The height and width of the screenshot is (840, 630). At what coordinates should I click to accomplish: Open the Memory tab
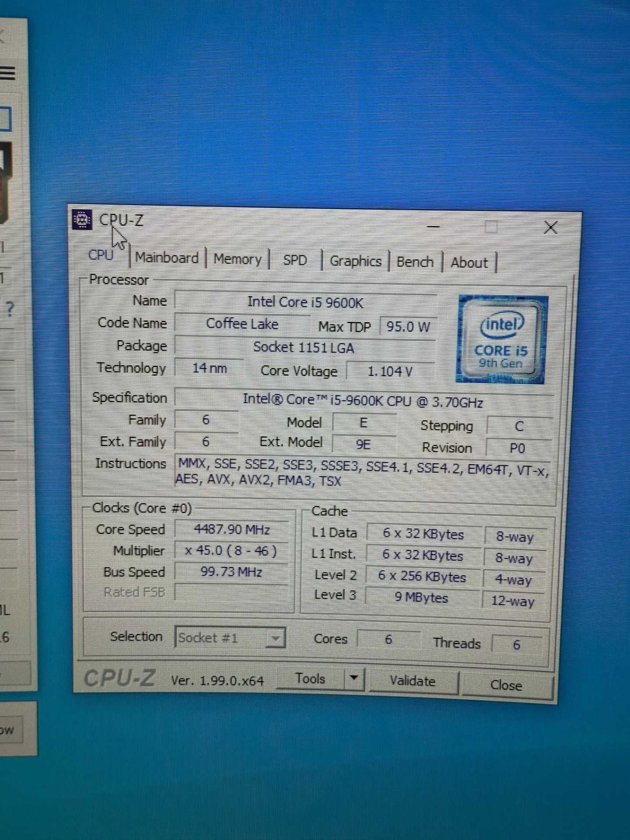click(x=238, y=259)
